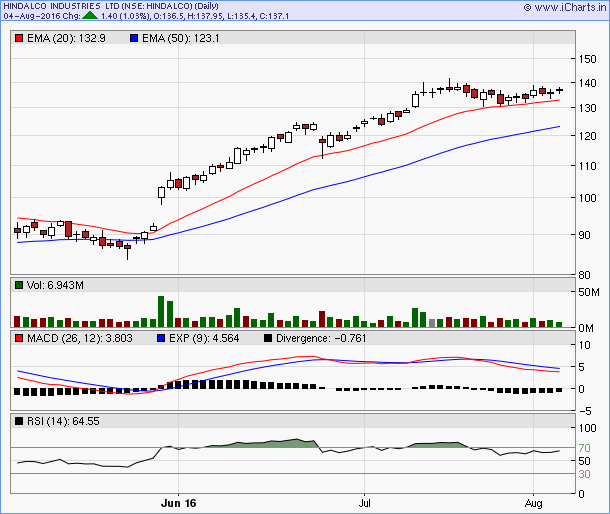Click the black Divergence legend swatch

(x=268, y=339)
